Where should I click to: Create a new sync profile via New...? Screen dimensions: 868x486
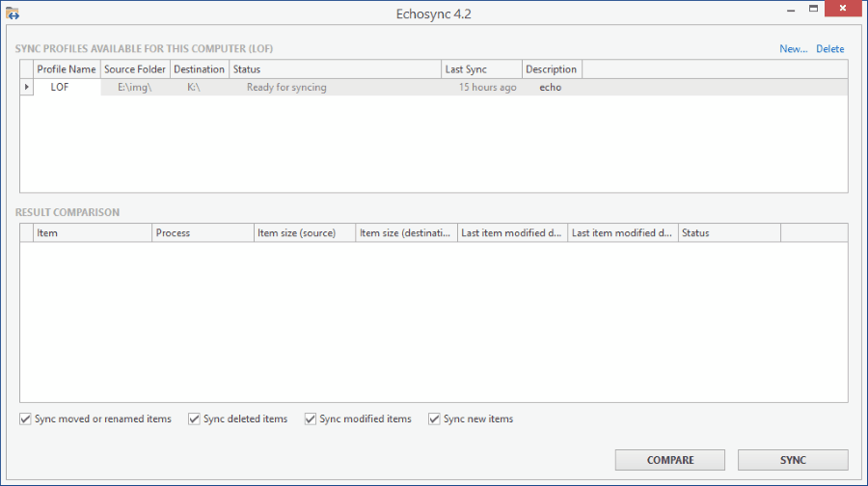[794, 49]
